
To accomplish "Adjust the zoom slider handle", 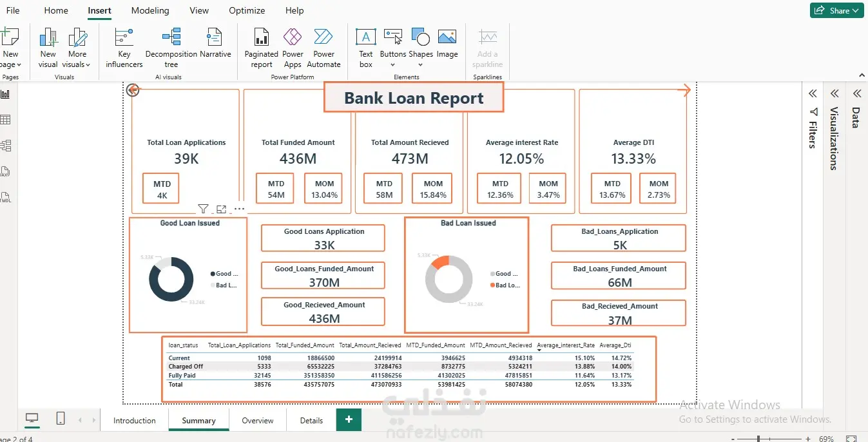I will coord(758,439).
